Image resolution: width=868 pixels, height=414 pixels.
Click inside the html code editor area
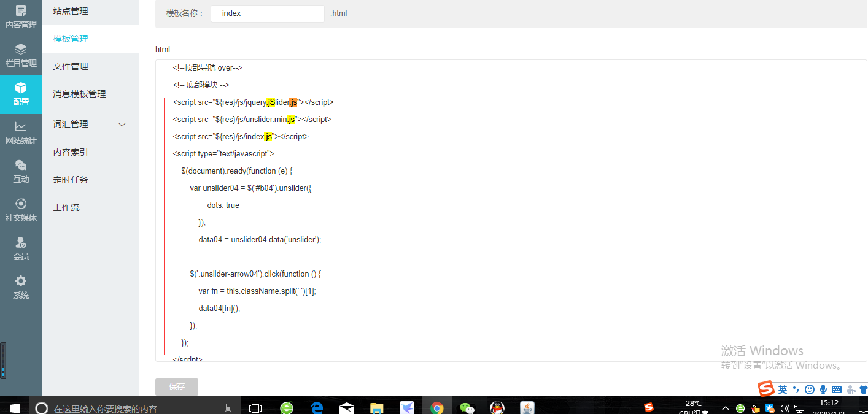pyautogui.click(x=511, y=210)
